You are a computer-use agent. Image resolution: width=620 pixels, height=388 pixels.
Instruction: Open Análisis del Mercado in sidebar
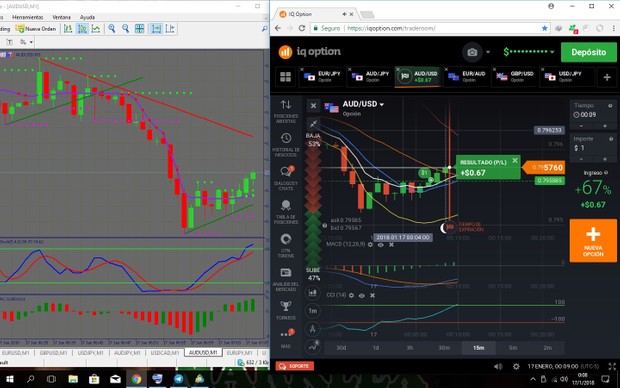286,279
